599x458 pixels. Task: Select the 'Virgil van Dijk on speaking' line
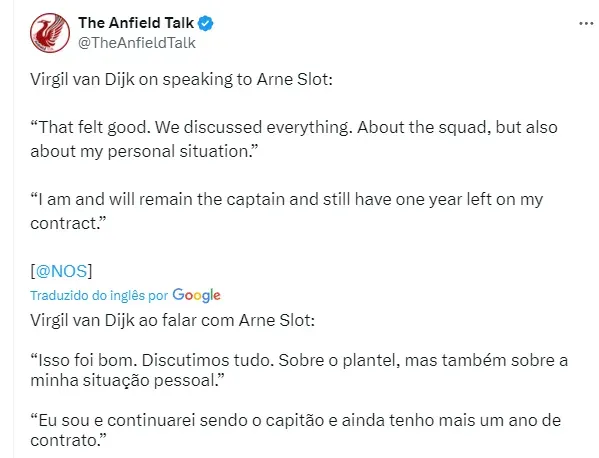181,79
